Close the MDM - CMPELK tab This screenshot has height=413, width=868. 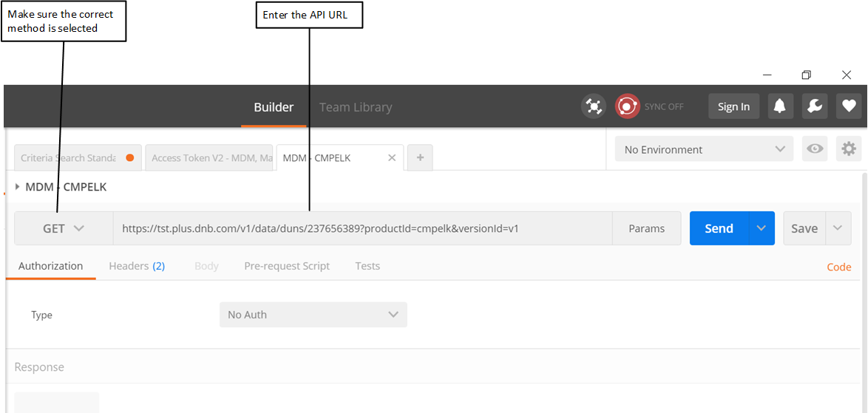(x=391, y=157)
